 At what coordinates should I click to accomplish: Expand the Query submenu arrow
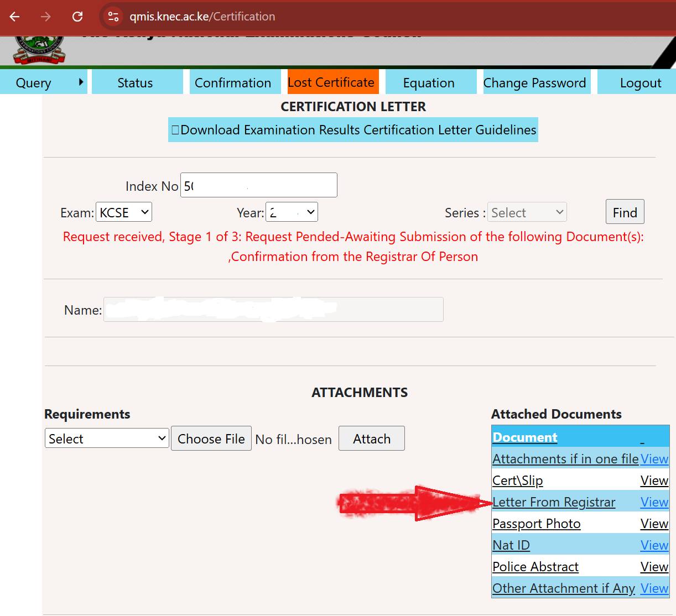[x=81, y=82]
